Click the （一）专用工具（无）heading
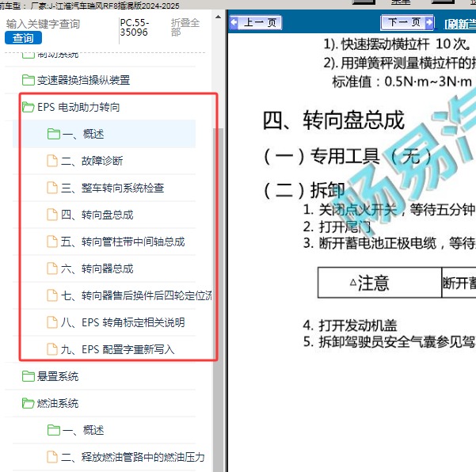Image resolution: width=476 pixels, height=472 pixels. pyautogui.click(x=348, y=157)
